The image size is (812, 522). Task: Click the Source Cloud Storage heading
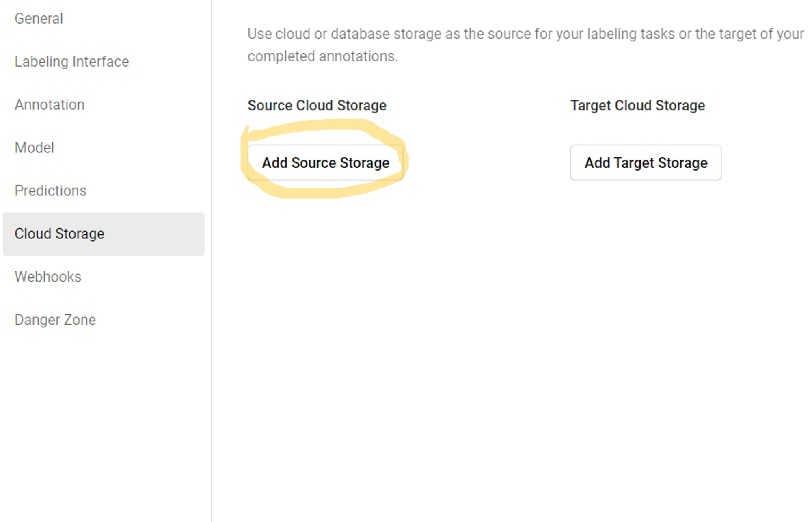317,106
